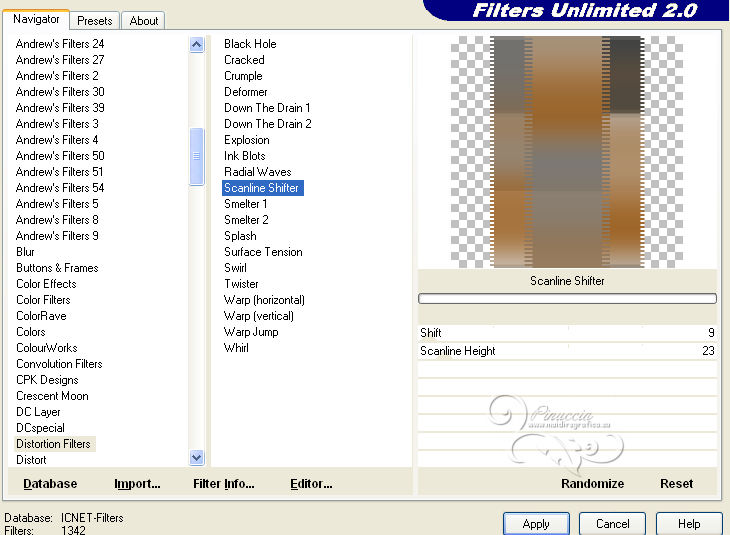Choose the Explosion filter
This screenshot has width=730, height=535.
(246, 140)
